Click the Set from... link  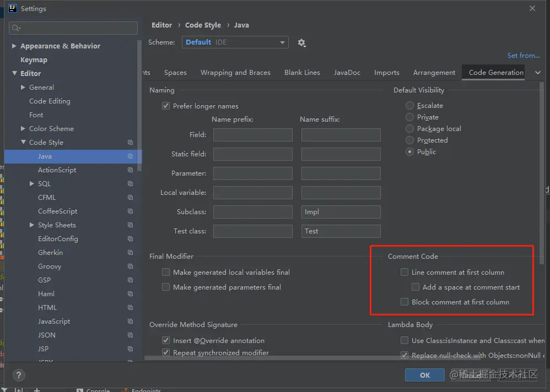(x=524, y=56)
